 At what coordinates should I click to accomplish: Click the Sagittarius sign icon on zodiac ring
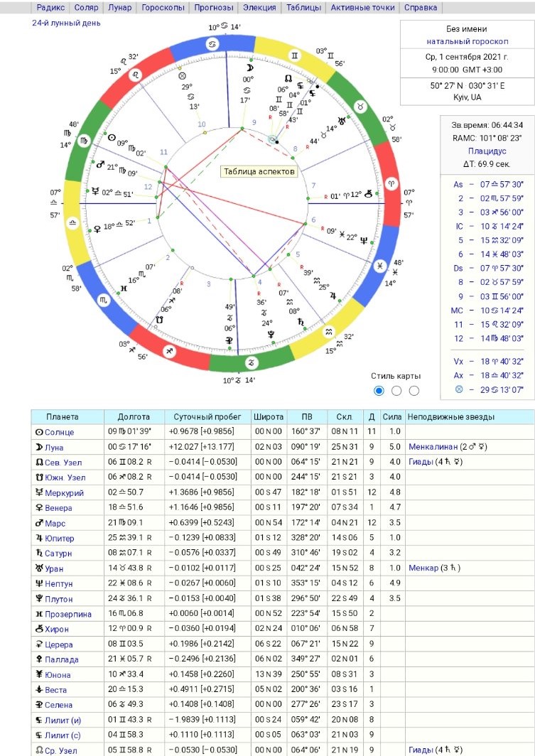tap(169, 352)
